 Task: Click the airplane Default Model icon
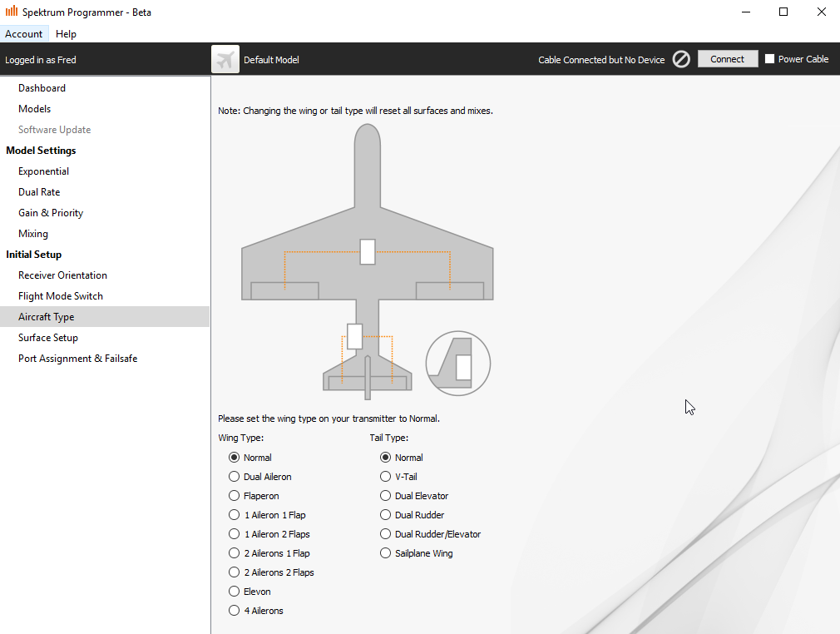225,59
